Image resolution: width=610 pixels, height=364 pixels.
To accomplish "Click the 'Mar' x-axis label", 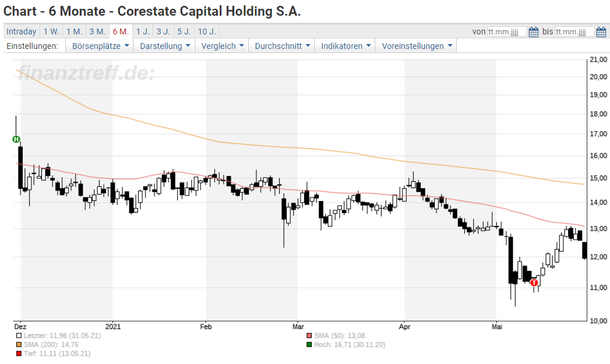I will (298, 327).
